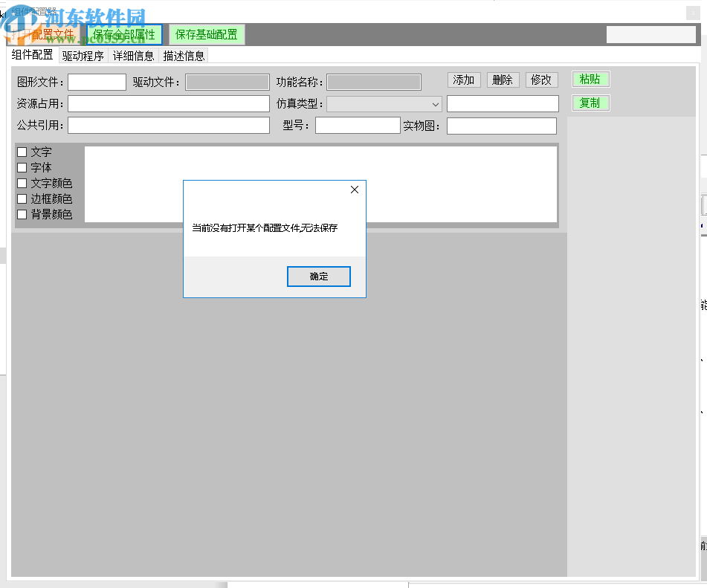Click the 保存全部属性 button

tap(123, 35)
